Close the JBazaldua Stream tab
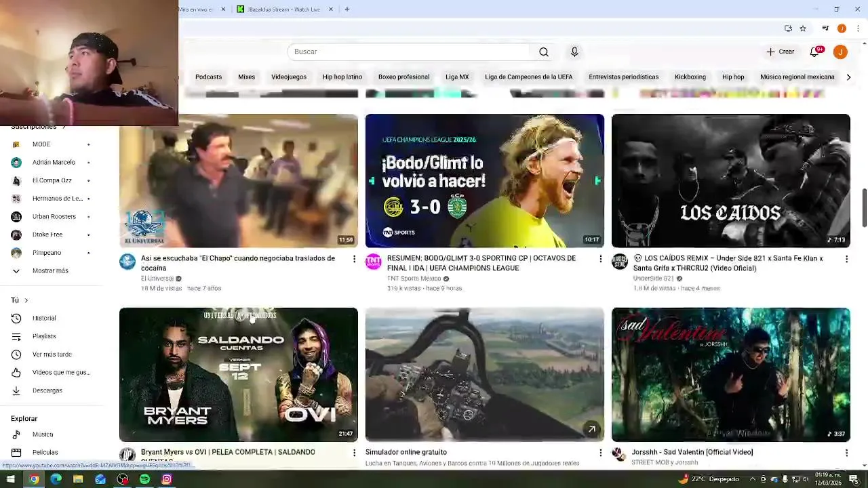The height and width of the screenshot is (488, 868). [x=331, y=9]
